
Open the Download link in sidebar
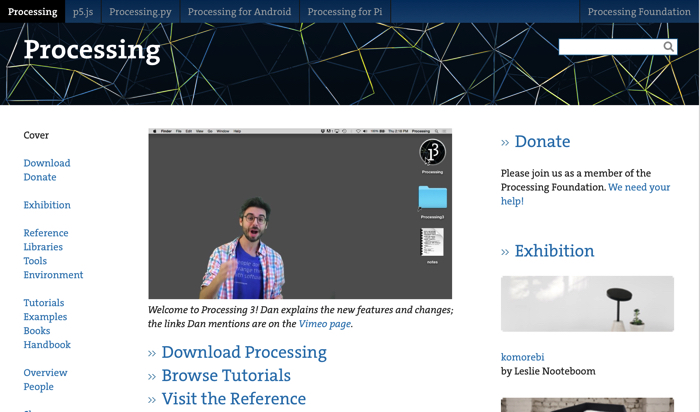47,163
